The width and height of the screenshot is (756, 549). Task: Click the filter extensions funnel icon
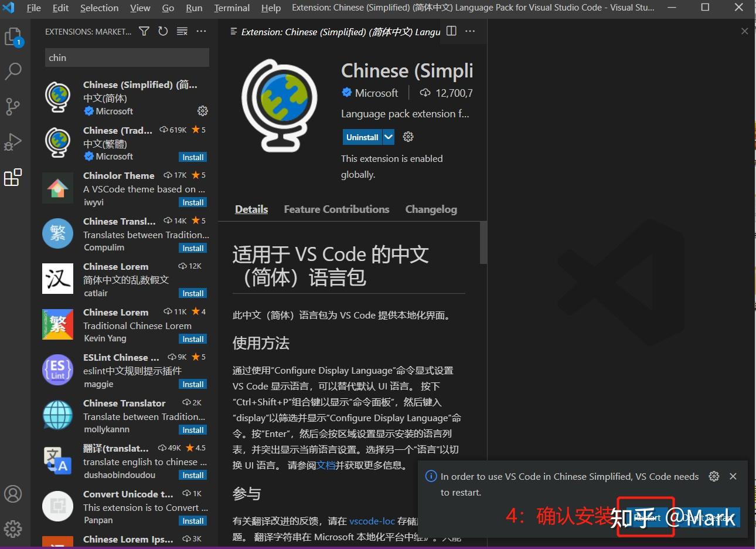[x=144, y=31]
